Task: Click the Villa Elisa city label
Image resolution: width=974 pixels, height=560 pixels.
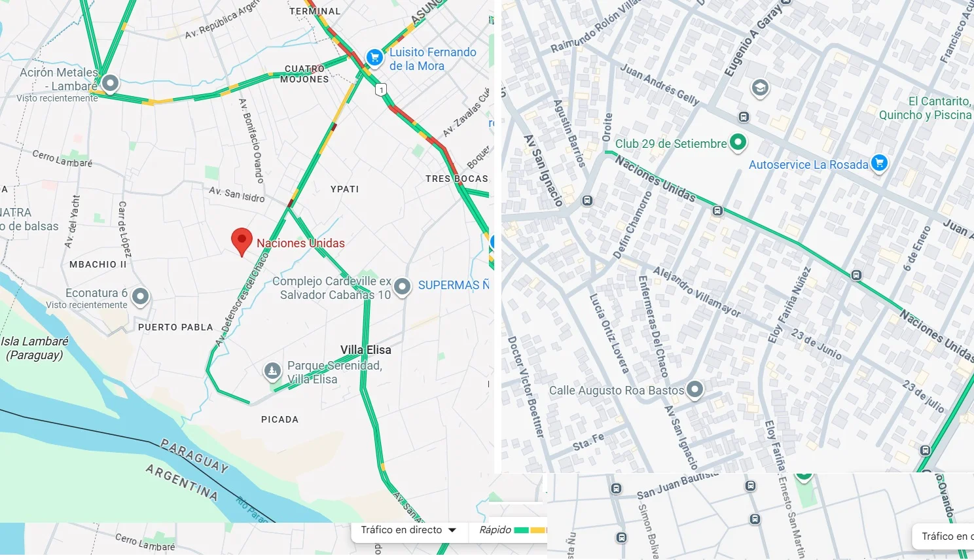Action: [x=366, y=350]
